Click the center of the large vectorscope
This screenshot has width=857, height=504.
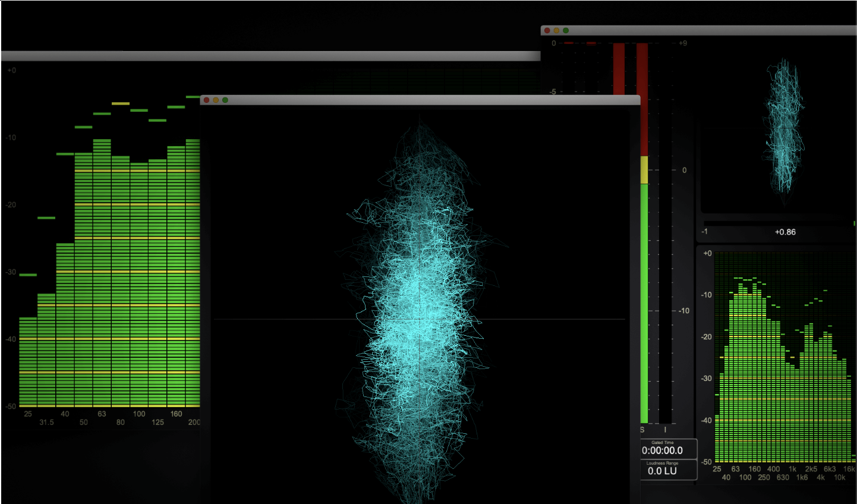[420, 320]
